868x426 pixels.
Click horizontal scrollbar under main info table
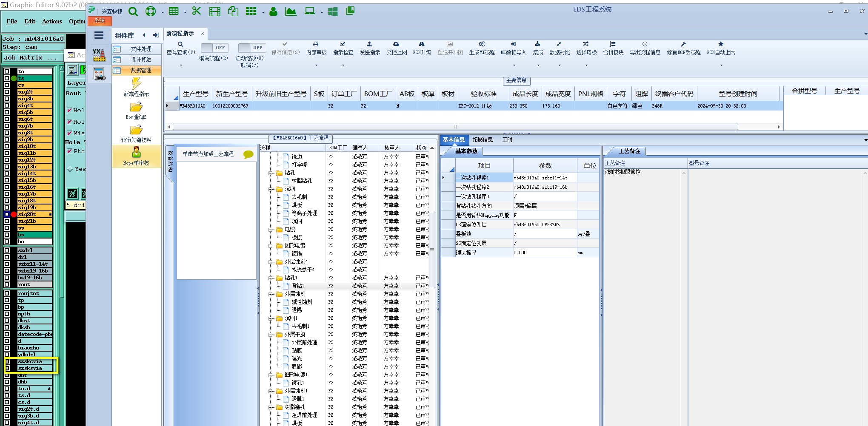coord(455,127)
